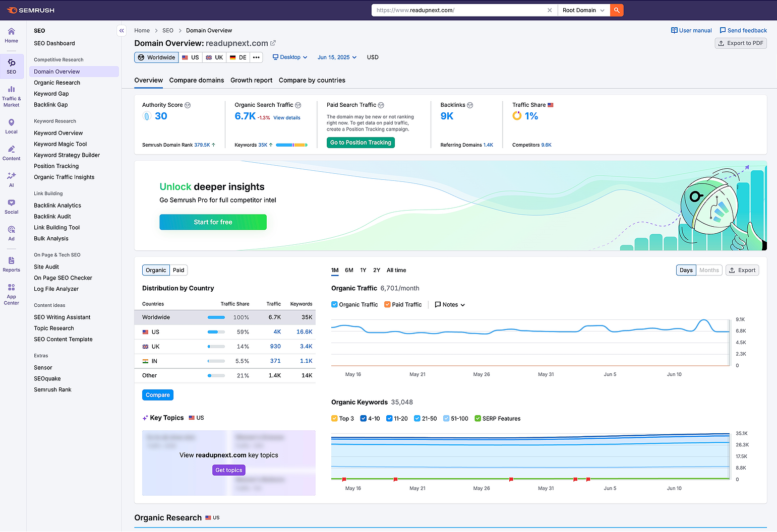
Task: Click Backlinks info icon
Action: [x=470, y=105]
